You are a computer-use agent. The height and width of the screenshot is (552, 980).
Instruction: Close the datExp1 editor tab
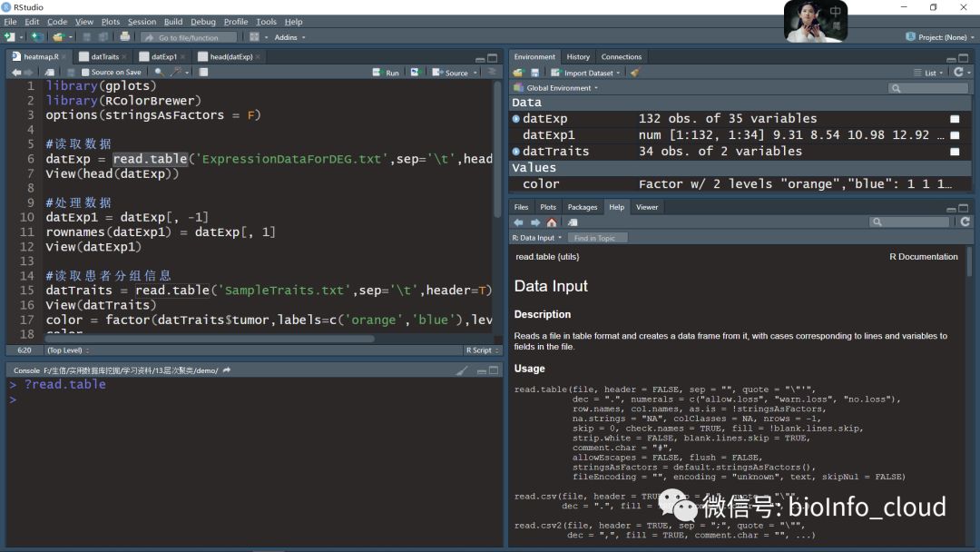coord(182,57)
